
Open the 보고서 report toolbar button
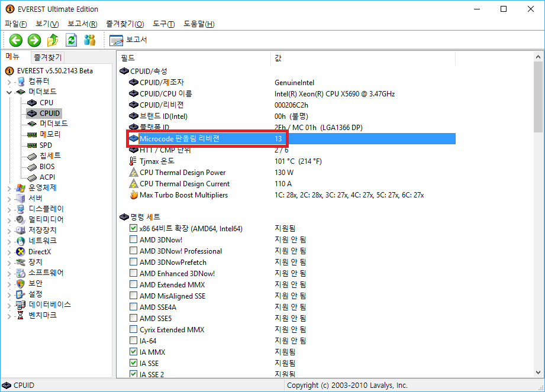128,40
